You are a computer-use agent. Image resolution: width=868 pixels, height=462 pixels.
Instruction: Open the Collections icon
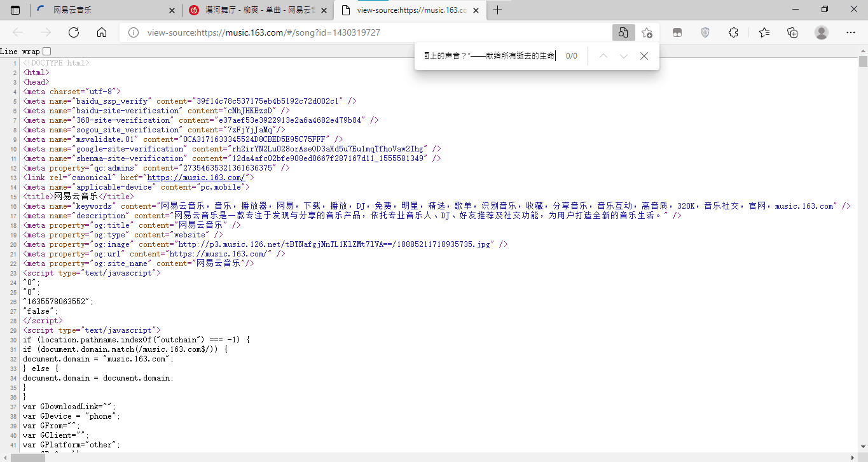792,32
